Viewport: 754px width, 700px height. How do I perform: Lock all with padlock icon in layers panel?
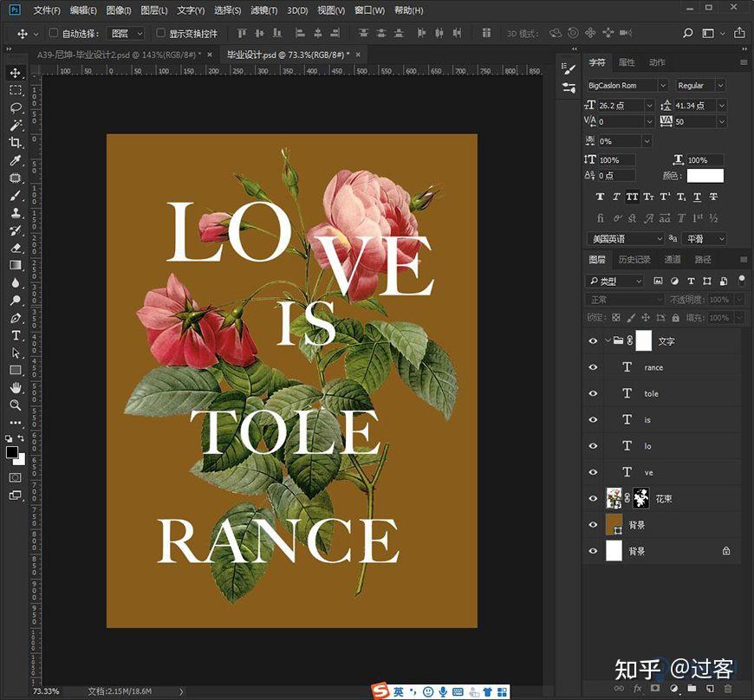click(676, 318)
